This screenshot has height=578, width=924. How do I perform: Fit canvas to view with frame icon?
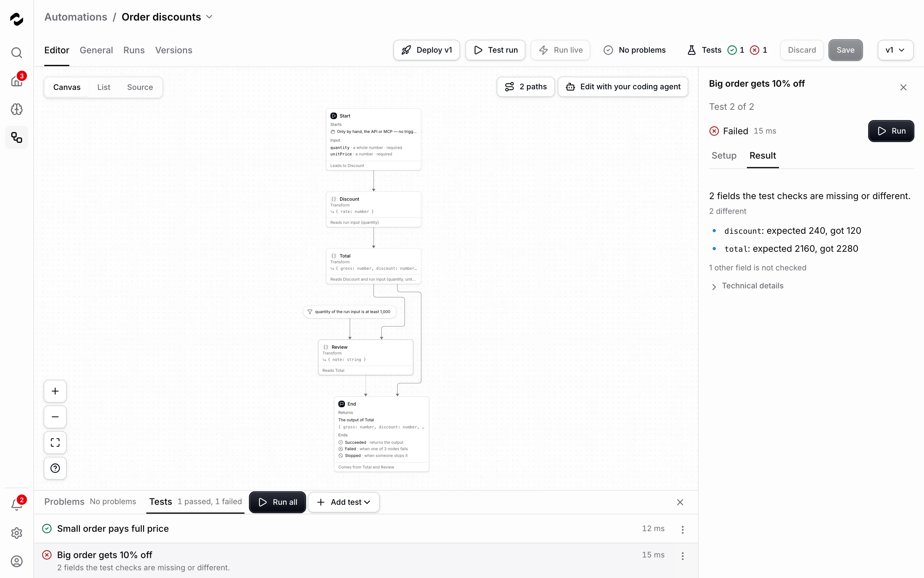pyautogui.click(x=56, y=442)
